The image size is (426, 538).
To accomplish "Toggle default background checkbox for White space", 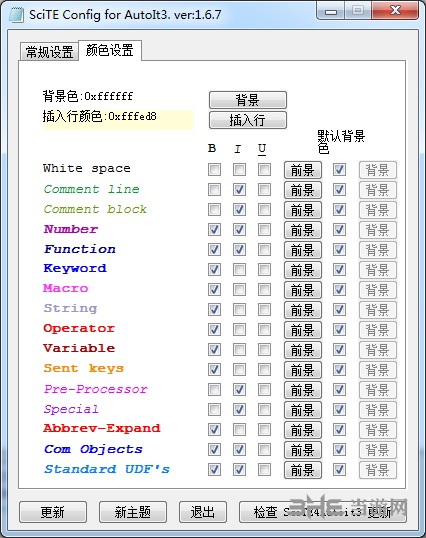I will click(339, 169).
